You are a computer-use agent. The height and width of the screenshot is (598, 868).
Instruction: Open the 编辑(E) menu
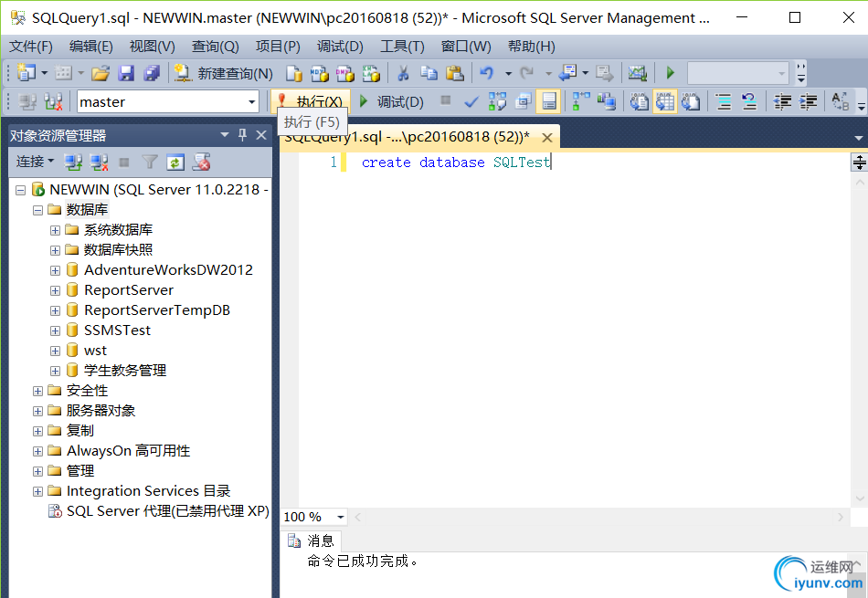coord(90,47)
